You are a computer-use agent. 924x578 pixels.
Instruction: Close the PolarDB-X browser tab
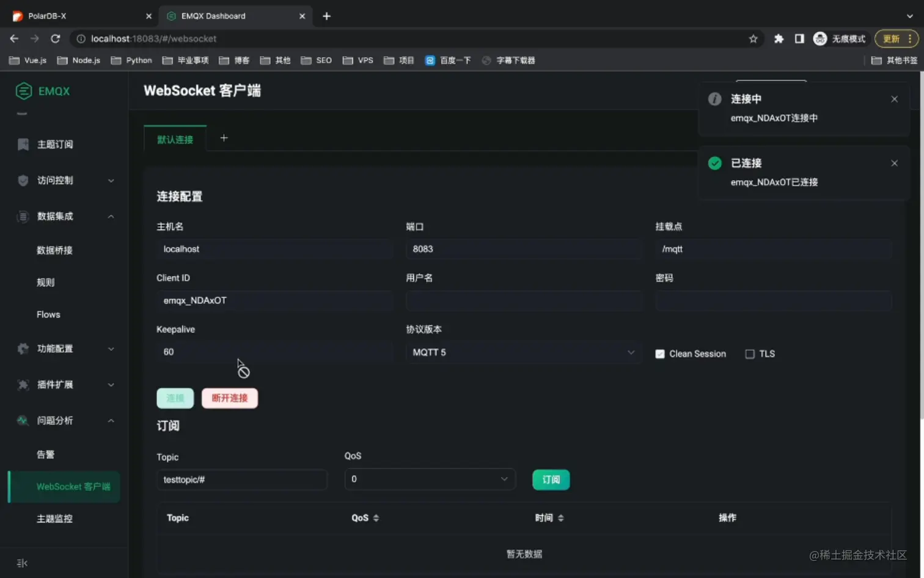[148, 16]
